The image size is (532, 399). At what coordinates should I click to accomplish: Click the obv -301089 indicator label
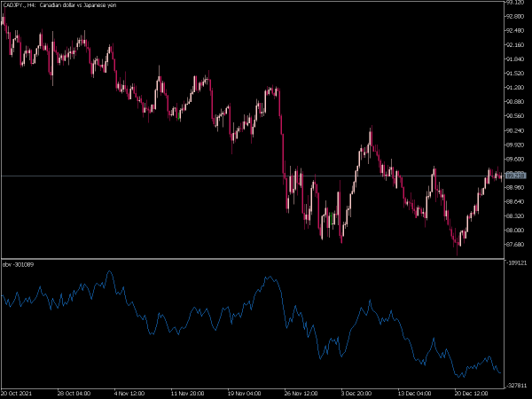click(x=20, y=264)
